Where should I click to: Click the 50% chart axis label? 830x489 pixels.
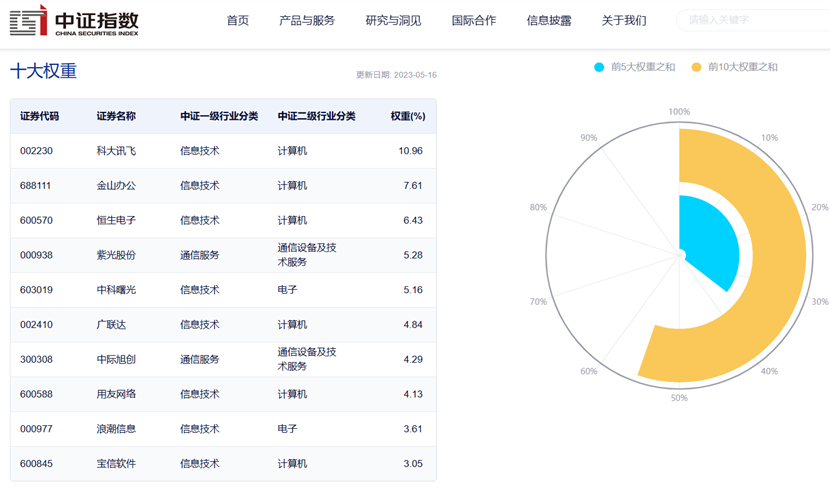(679, 398)
